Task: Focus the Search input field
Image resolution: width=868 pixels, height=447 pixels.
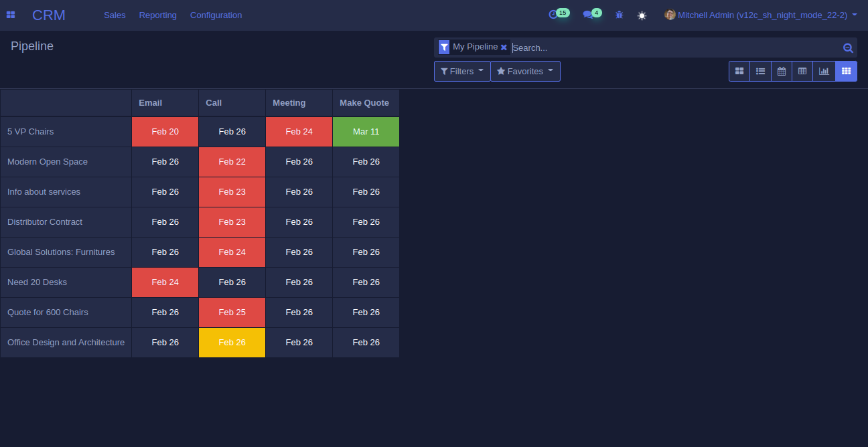Action: click(675, 48)
